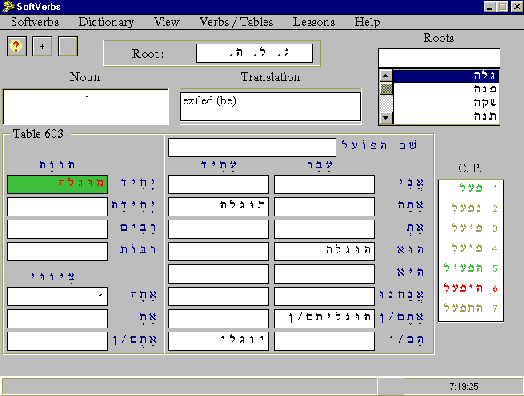Click past-tense היא field
Image resolution: width=524 pixels, height=396 pixels.
point(324,274)
